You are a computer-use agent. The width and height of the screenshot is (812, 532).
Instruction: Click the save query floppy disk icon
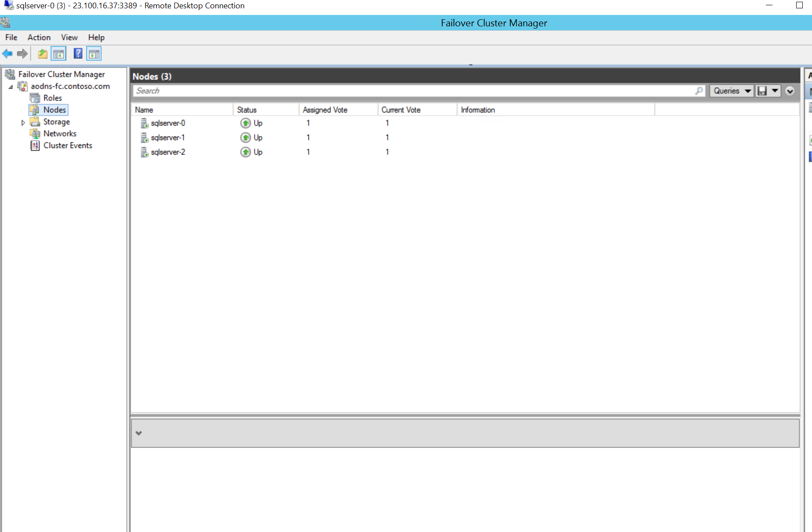762,91
